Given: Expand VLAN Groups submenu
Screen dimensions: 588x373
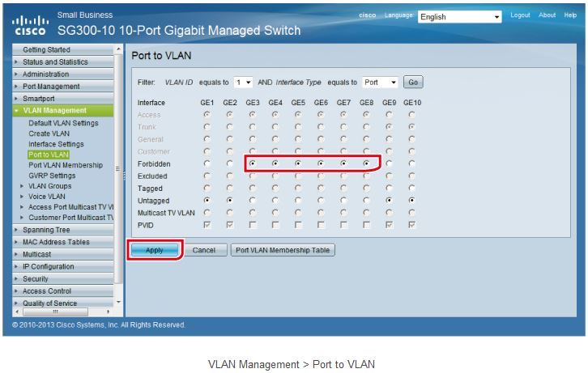Looking at the screenshot, I should click(x=49, y=186).
